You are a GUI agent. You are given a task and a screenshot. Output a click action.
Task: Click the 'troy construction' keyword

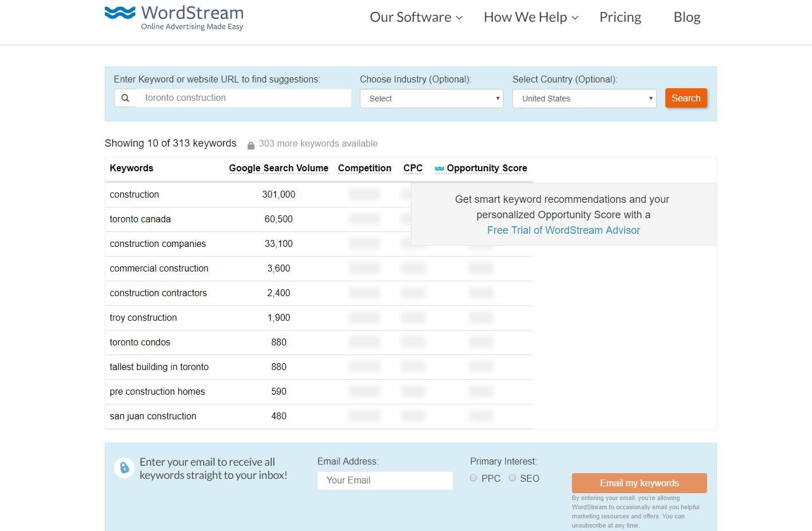point(143,318)
